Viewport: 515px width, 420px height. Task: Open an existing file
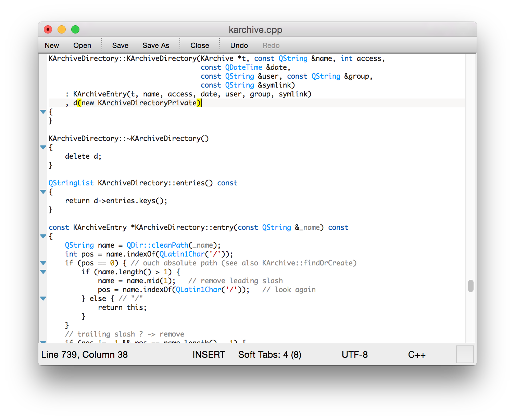(x=82, y=45)
